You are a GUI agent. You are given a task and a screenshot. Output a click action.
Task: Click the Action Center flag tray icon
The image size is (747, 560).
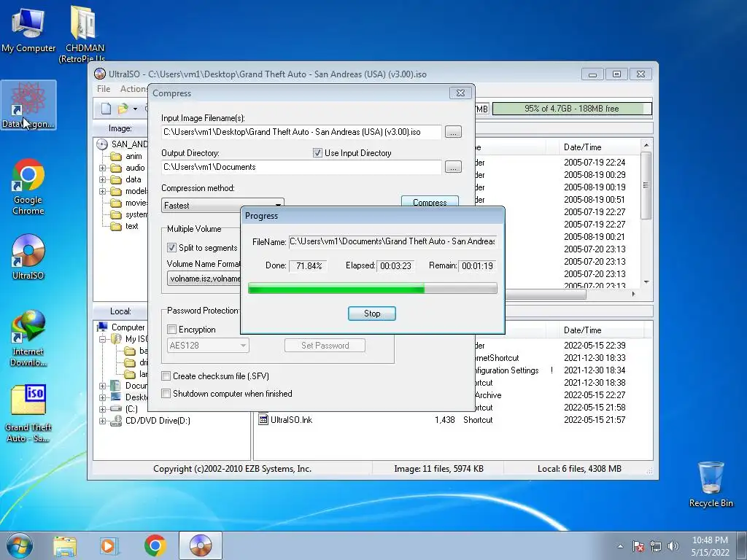(x=638, y=546)
